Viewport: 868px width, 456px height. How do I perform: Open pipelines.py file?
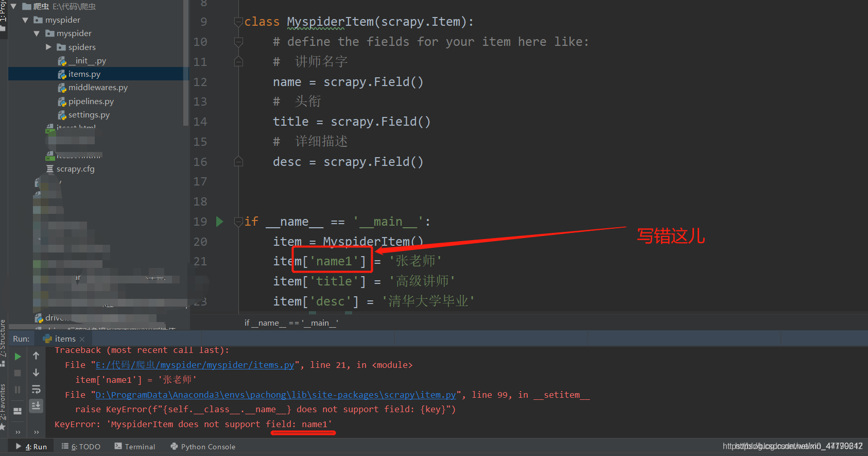pyautogui.click(x=91, y=102)
